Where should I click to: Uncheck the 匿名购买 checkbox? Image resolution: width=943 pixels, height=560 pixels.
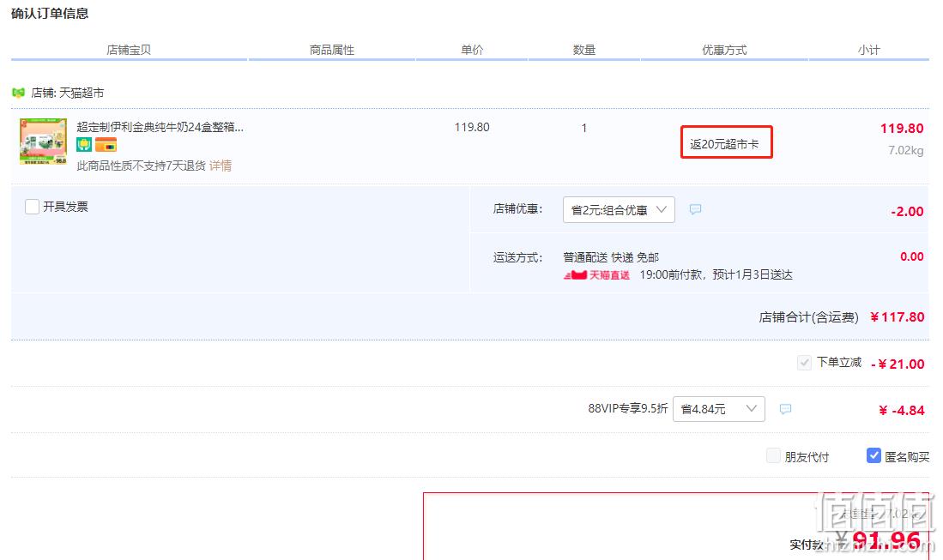[x=873, y=456]
